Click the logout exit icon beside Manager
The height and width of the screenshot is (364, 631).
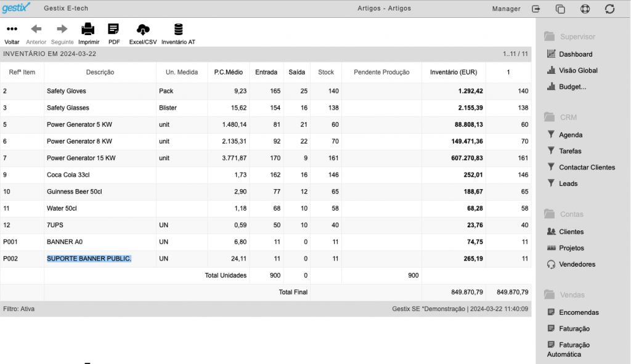click(535, 9)
